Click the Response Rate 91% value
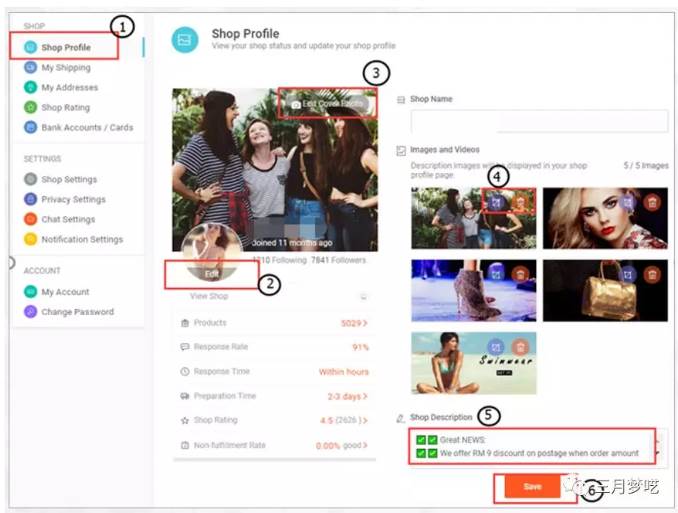Screen dimensions: 678x513 point(360,347)
